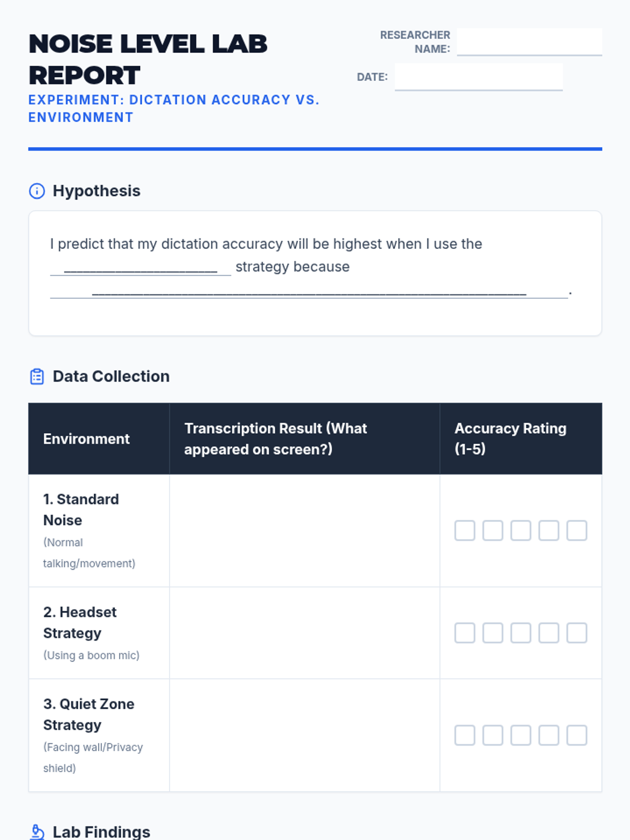Screen dimensions: 630x840
Task: Check fifth accuracy box for Standard Noise
Action: (576, 531)
